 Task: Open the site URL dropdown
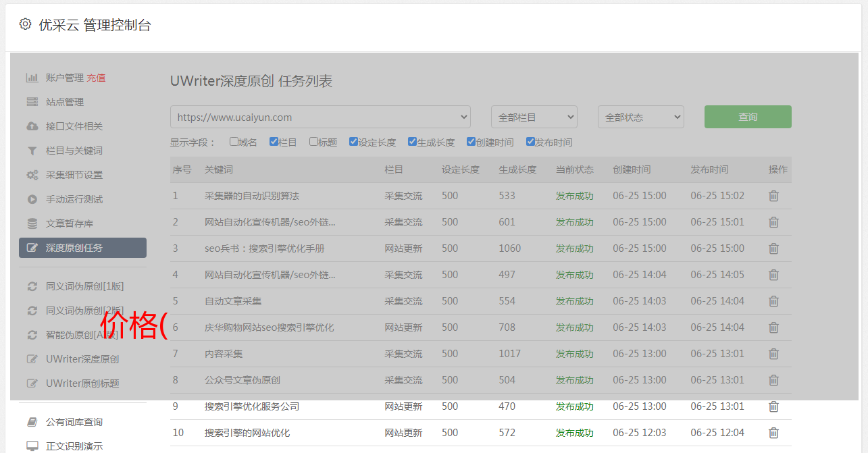pos(320,117)
